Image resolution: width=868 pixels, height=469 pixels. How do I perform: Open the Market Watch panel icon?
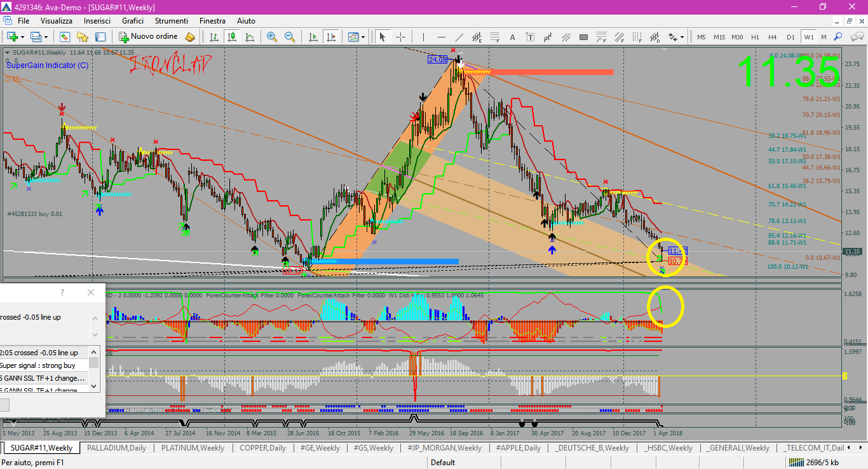64,37
